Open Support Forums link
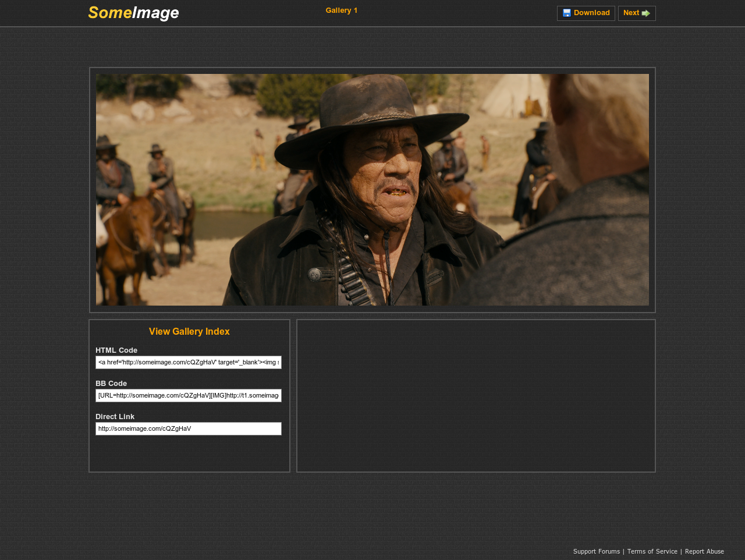Screen dimensions: 745x560 (597, 552)
